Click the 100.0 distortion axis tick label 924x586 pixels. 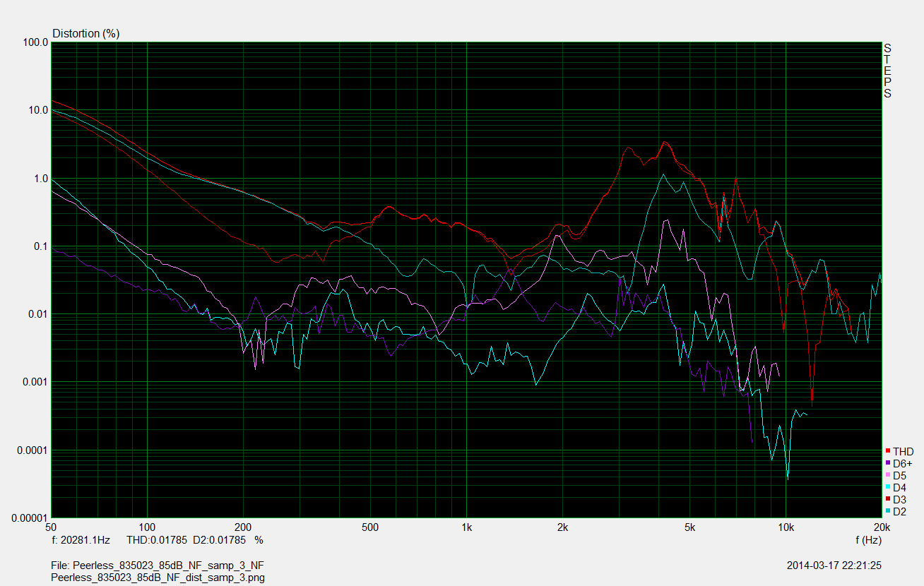click(x=36, y=42)
